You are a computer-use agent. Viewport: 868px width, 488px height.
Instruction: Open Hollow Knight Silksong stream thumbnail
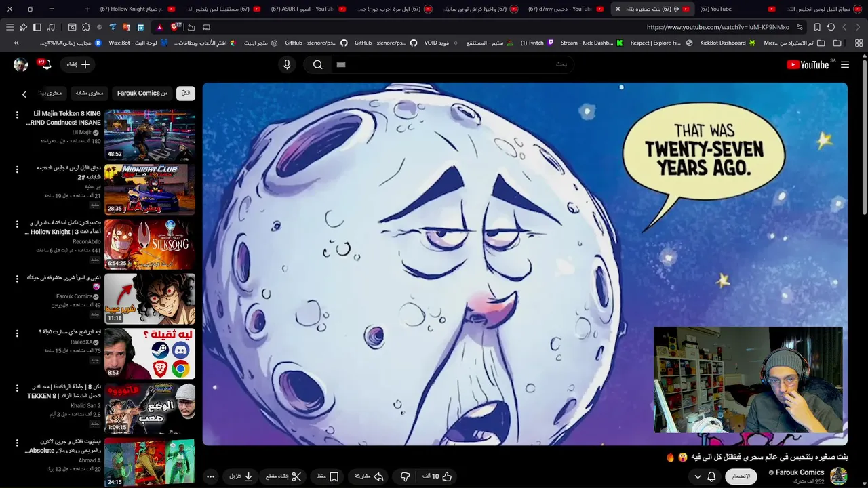point(150,244)
